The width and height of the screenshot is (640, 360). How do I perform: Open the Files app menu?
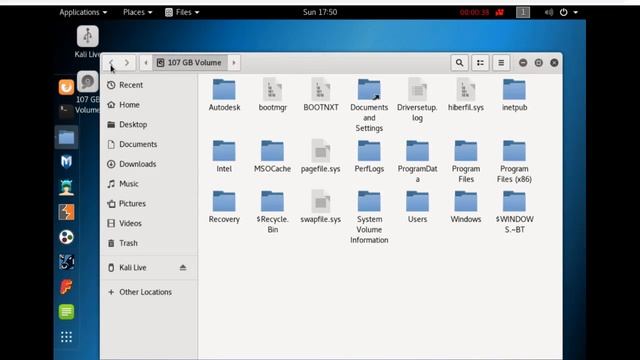182,12
